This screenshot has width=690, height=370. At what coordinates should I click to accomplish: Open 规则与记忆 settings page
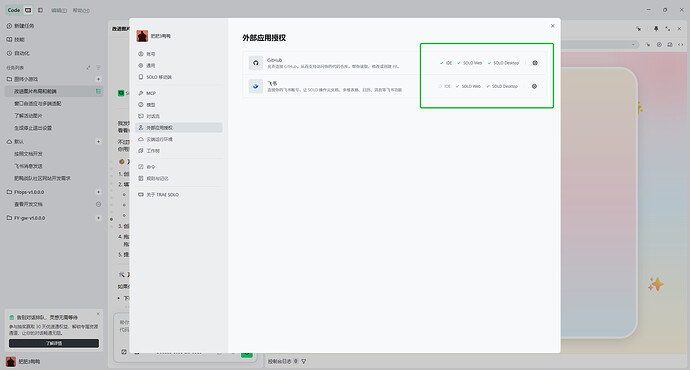click(179, 178)
